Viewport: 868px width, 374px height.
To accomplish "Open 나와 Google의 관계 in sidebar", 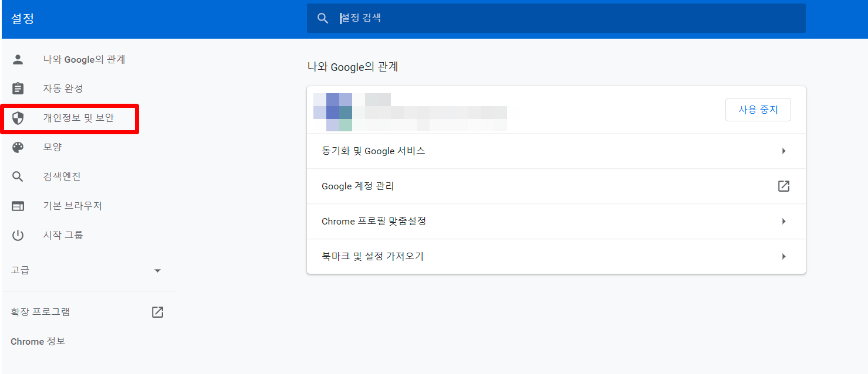I will coord(84,59).
